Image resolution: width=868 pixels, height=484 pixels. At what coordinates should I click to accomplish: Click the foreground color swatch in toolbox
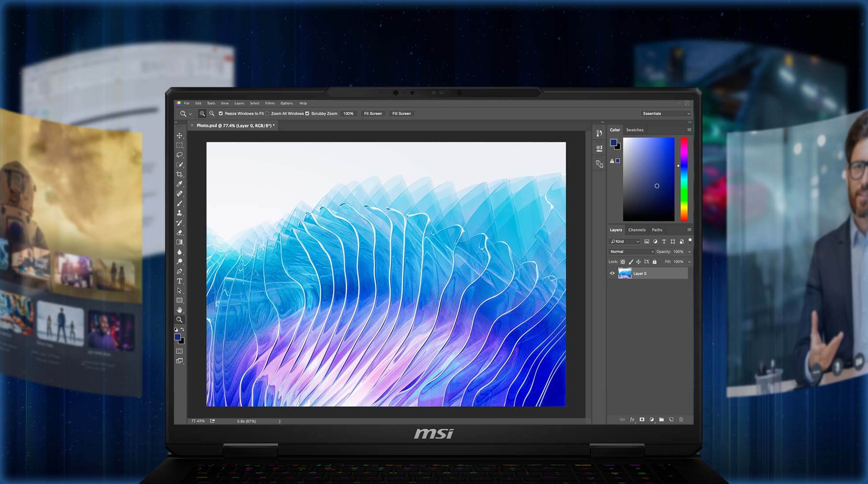177,337
